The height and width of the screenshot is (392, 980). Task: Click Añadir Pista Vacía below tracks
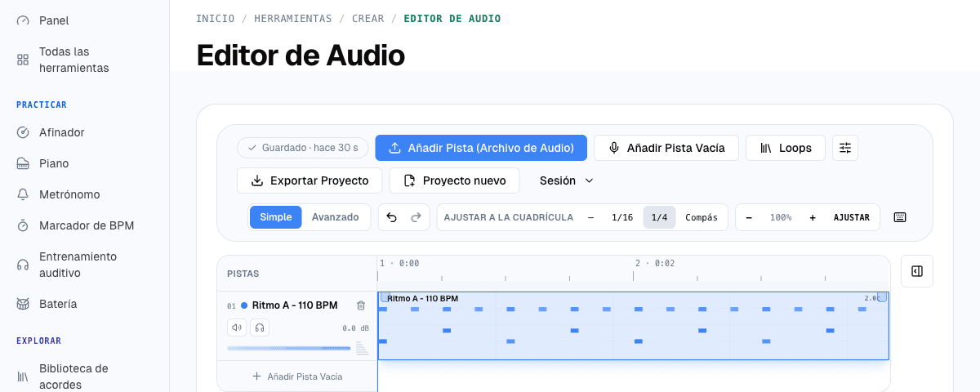click(297, 376)
